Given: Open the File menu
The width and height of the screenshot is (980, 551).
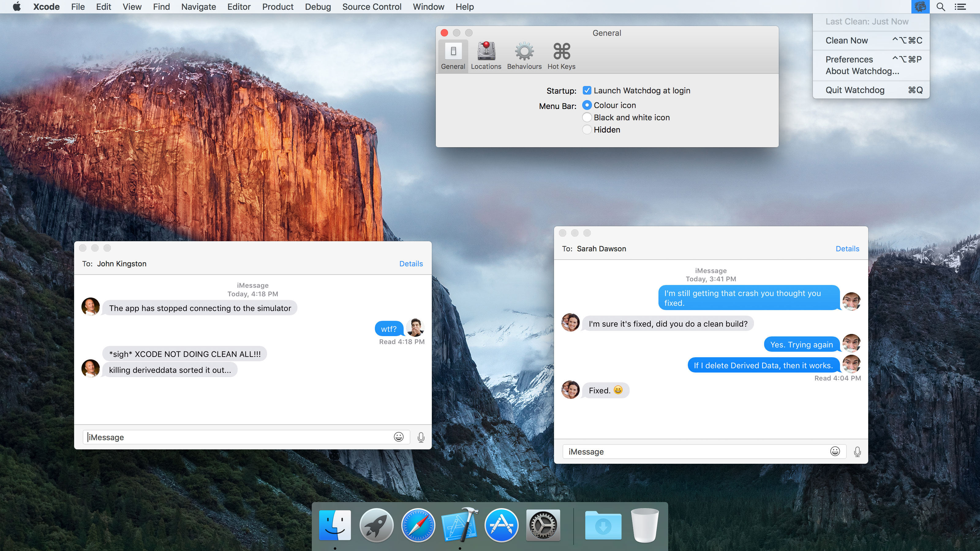Looking at the screenshot, I should [77, 7].
